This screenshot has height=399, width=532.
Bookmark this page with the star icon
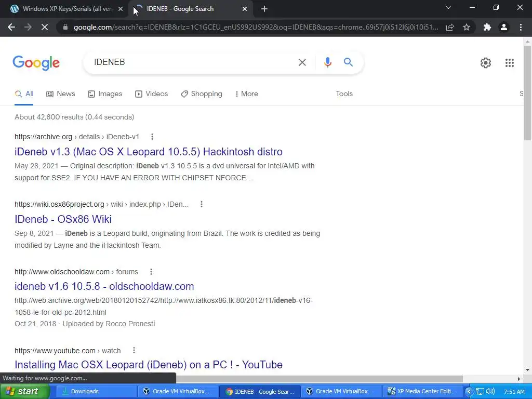467,27
